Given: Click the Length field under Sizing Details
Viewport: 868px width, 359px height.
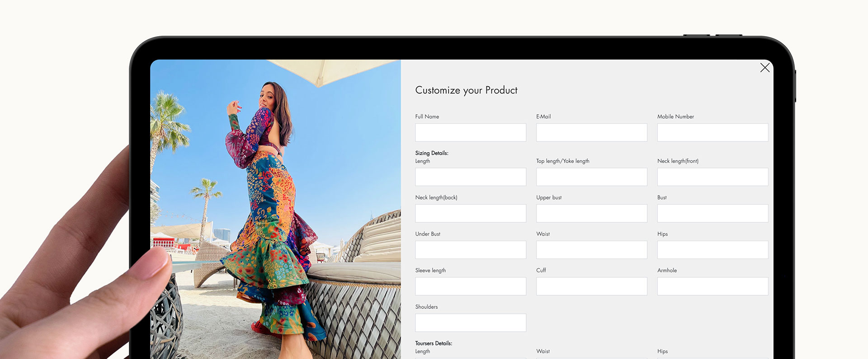Looking at the screenshot, I should pyautogui.click(x=470, y=177).
